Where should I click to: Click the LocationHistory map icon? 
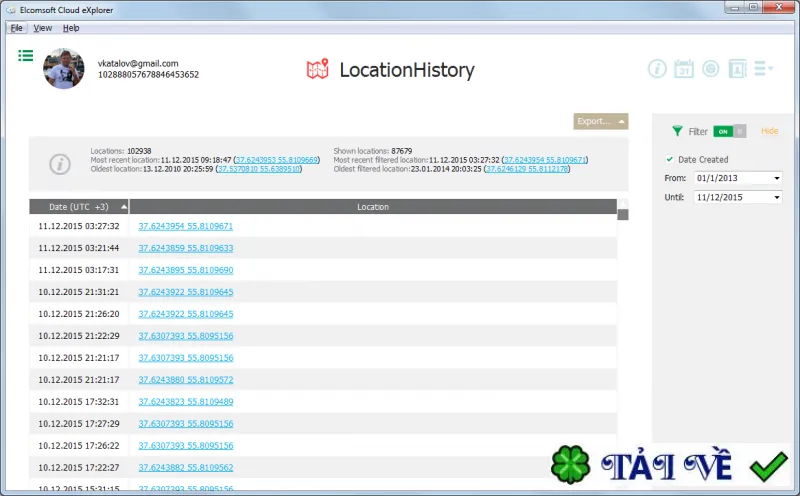point(317,69)
